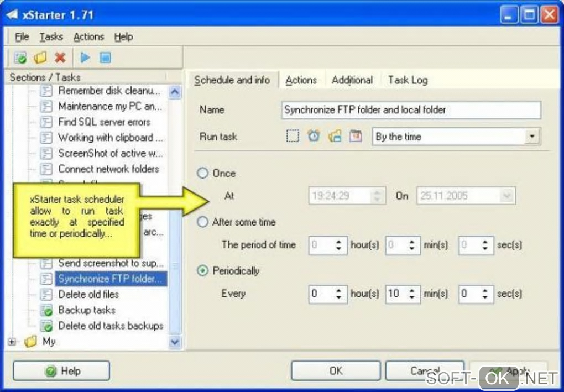Click the Cancel button
The height and width of the screenshot is (392, 564).
(425, 371)
